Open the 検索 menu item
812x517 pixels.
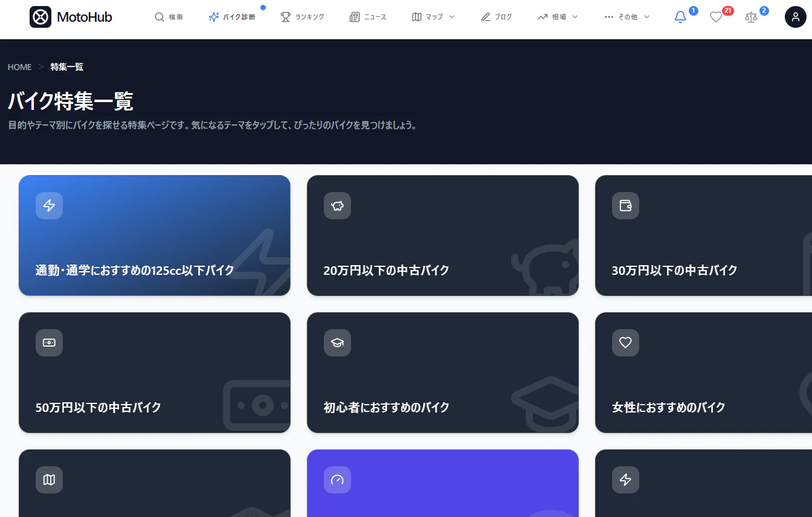169,17
